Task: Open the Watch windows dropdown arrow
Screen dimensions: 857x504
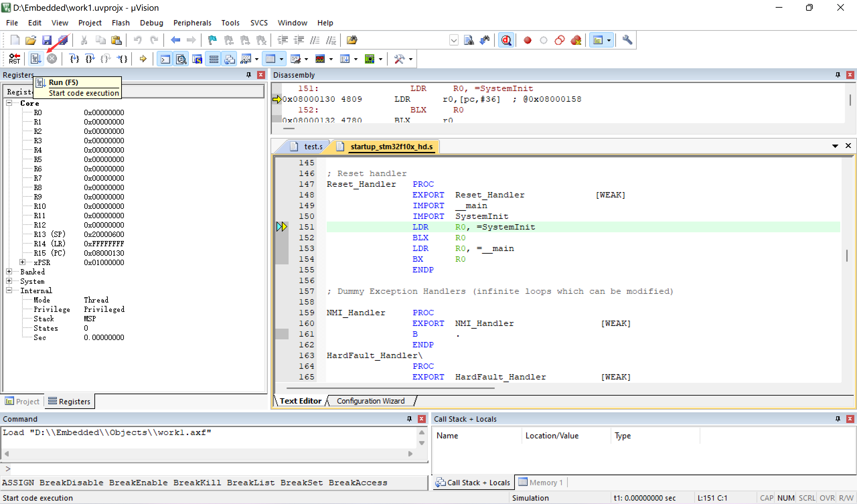Action: pyautogui.click(x=257, y=59)
